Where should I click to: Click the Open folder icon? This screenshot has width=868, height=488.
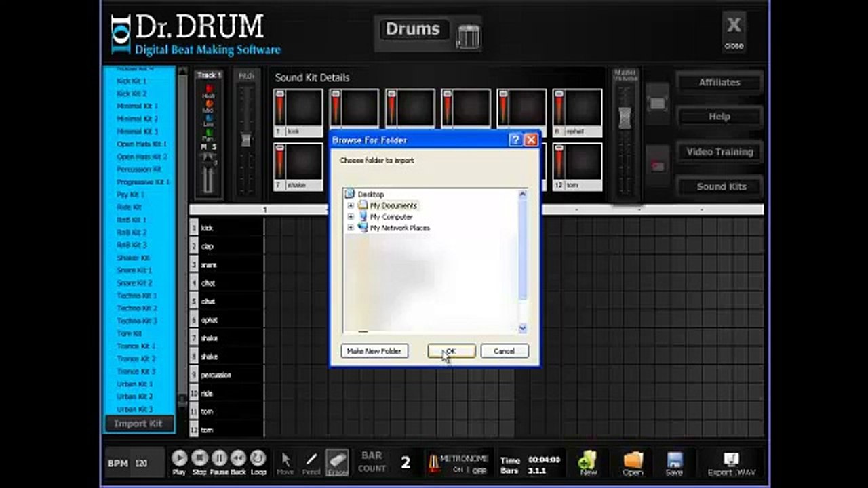633,463
